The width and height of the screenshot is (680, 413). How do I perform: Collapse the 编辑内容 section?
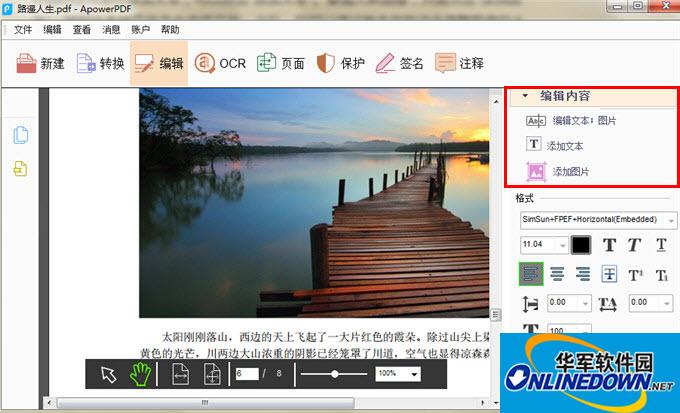coord(525,95)
